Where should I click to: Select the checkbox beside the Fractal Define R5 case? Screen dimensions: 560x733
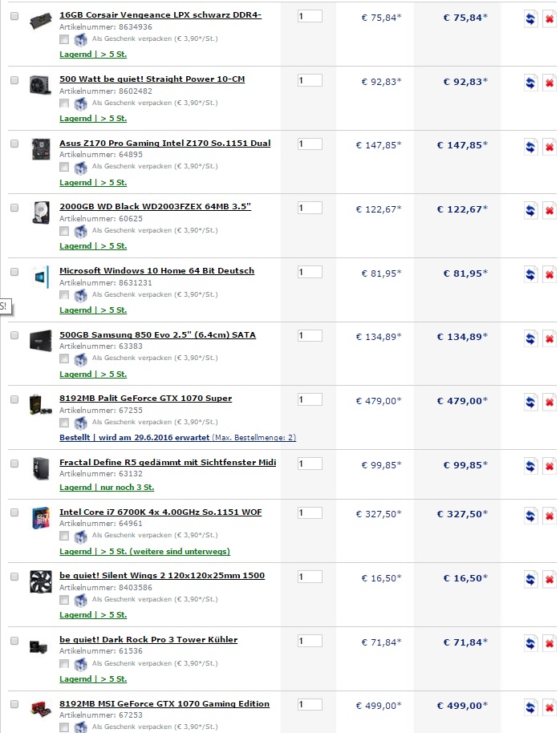click(14, 464)
